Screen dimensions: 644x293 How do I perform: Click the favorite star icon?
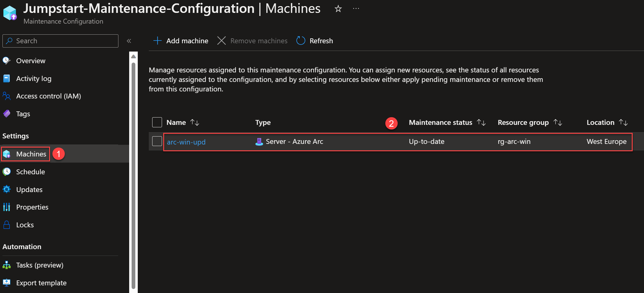coord(338,9)
